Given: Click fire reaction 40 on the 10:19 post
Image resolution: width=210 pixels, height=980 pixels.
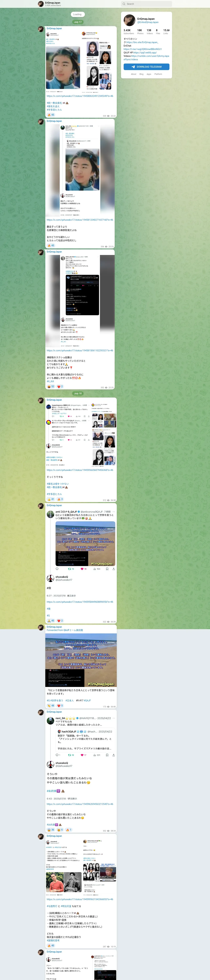Looking at the screenshot, I should pos(51,945).
